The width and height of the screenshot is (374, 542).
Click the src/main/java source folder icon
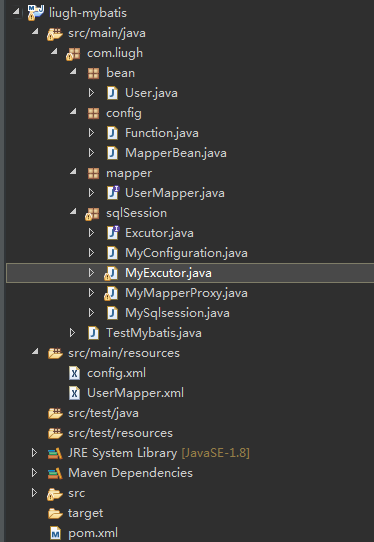(55, 34)
